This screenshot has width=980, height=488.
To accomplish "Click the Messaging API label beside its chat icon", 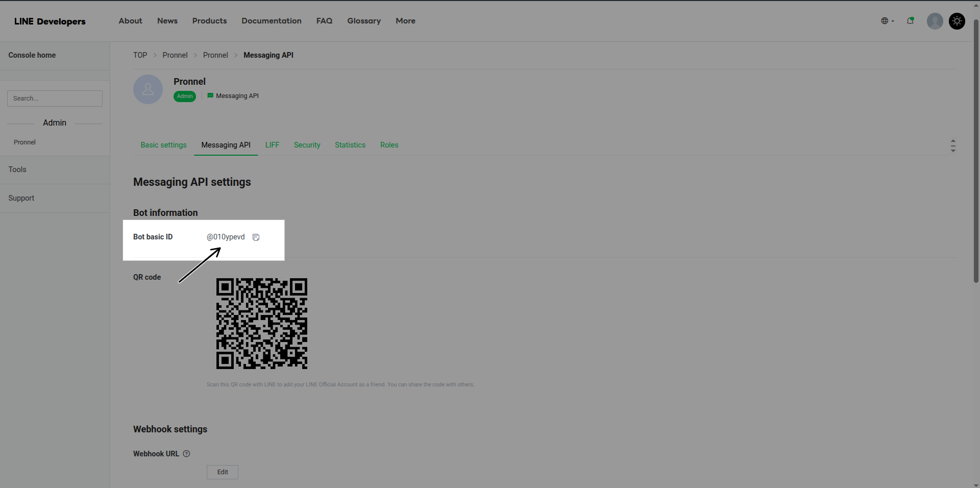I will pos(237,96).
